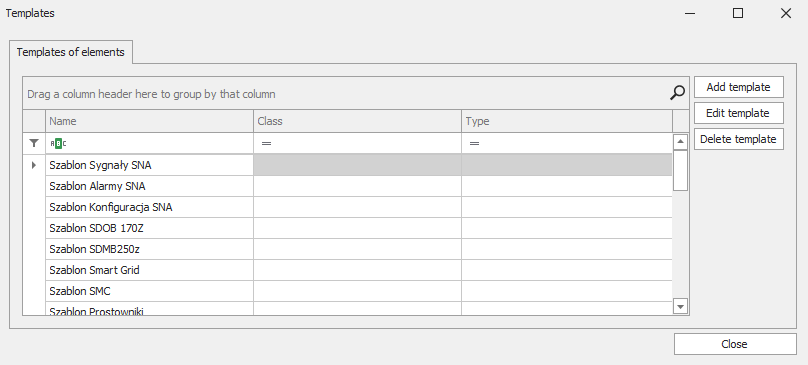Open the ABC filter condition icon in Name
The width and height of the screenshot is (808, 365).
pos(58,143)
